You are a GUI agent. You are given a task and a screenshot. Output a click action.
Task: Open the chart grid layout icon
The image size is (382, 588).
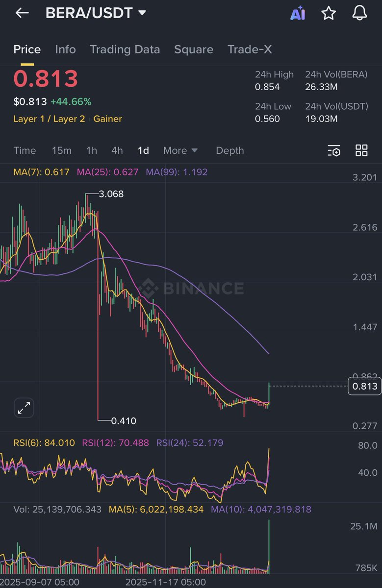click(361, 150)
